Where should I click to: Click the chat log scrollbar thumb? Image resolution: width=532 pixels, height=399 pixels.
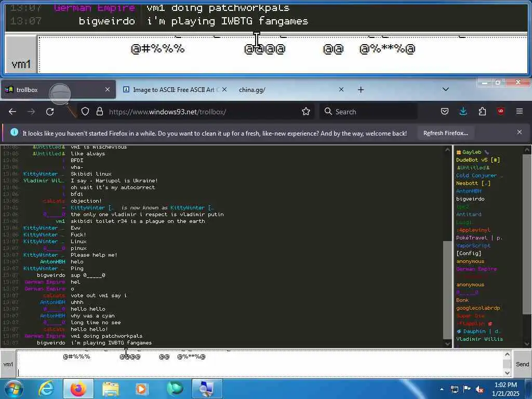pos(447,290)
